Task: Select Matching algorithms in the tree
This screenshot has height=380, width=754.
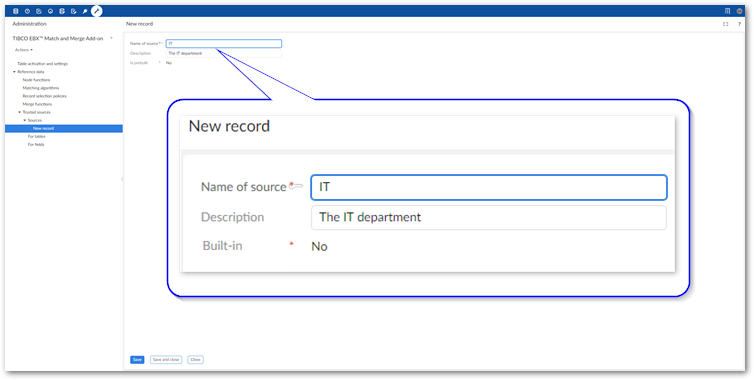Action: tap(41, 88)
